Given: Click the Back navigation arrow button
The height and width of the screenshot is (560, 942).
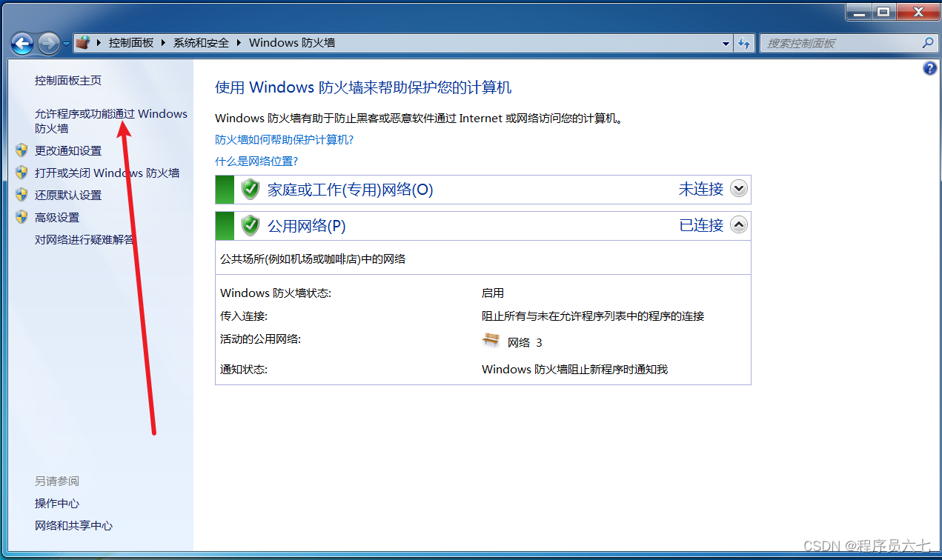Looking at the screenshot, I should point(23,44).
